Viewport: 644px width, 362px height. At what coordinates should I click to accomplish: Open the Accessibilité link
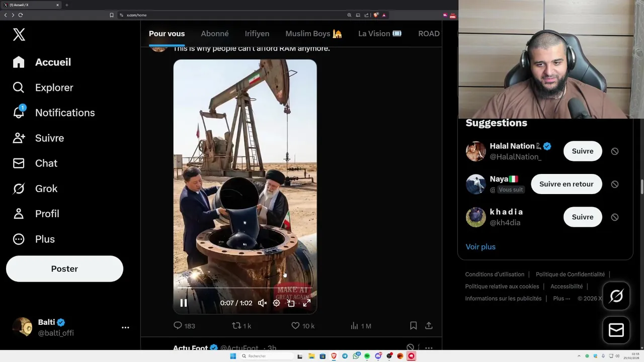(x=567, y=287)
